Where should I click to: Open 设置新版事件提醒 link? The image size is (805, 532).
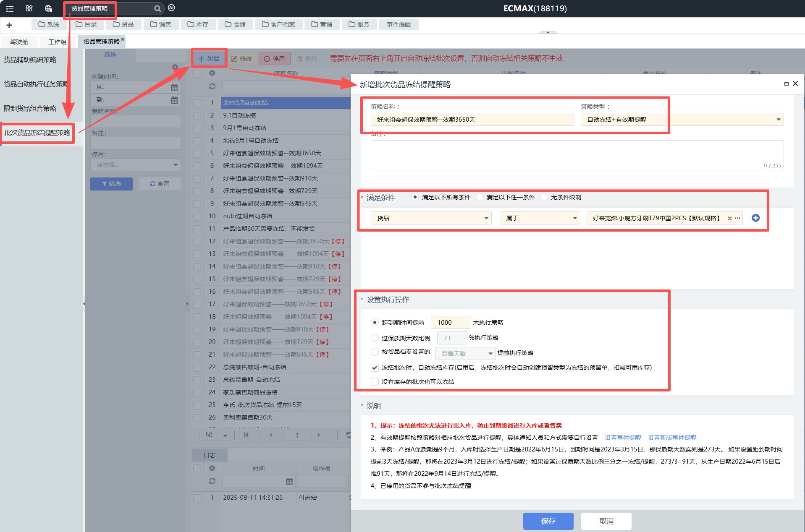(672, 438)
